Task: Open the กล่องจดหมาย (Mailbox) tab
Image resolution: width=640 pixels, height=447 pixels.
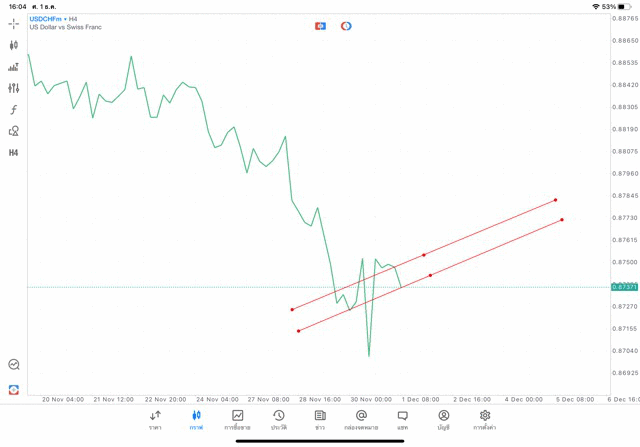Action: coord(361,420)
